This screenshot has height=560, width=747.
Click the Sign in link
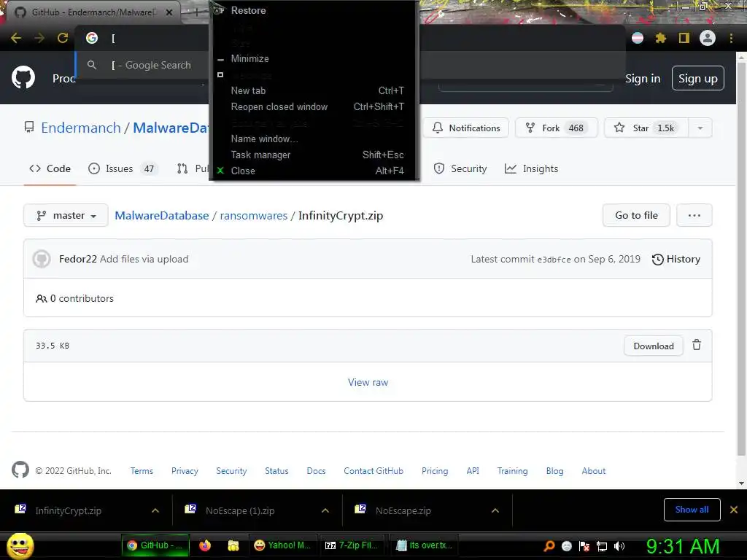click(643, 79)
